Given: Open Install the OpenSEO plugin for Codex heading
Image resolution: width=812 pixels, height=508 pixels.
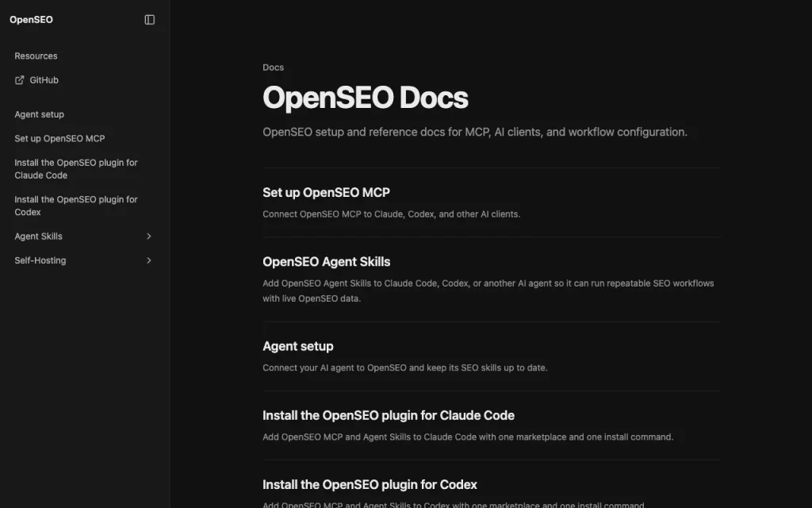Looking at the screenshot, I should coord(370,485).
